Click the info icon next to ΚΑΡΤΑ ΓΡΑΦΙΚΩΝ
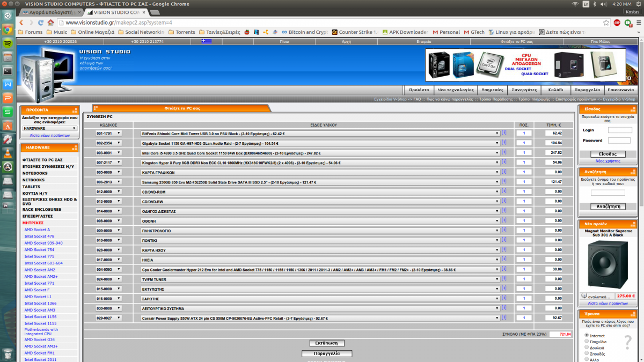 point(504,172)
